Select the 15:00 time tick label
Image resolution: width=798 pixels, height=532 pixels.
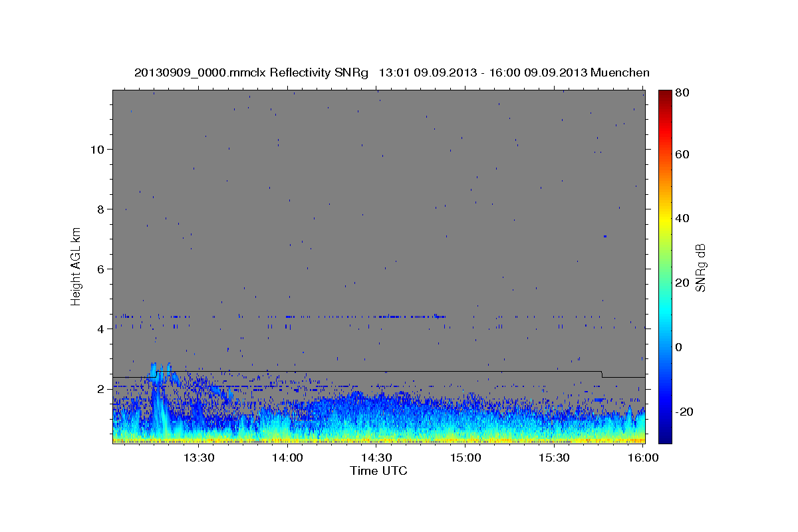[x=466, y=458]
